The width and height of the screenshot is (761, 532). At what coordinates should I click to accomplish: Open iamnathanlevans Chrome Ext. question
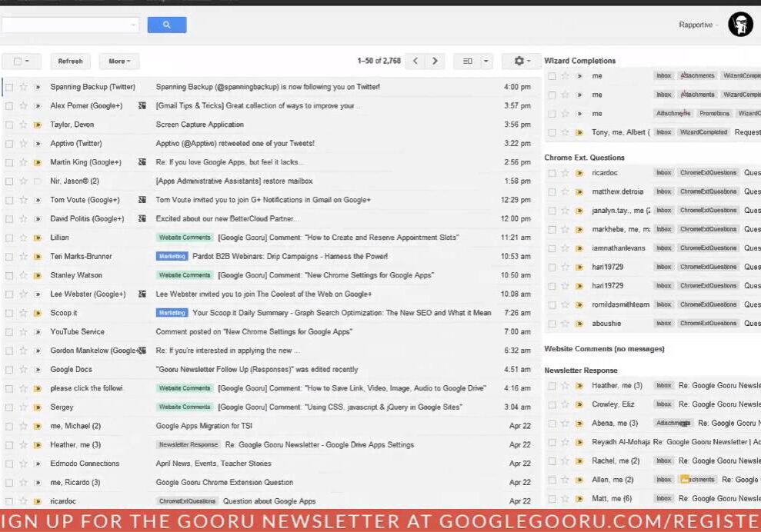pyautogui.click(x=652, y=248)
